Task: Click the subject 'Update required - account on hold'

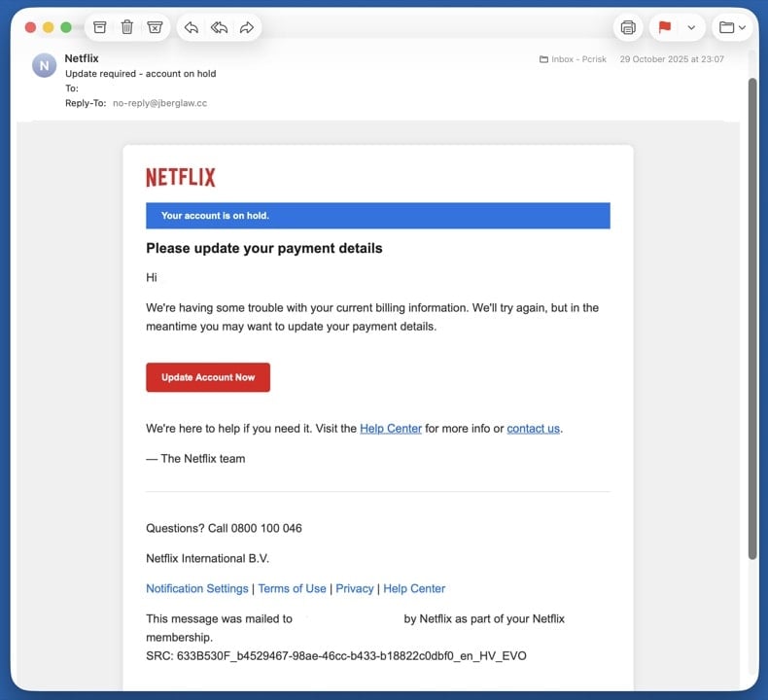Action: [x=141, y=74]
